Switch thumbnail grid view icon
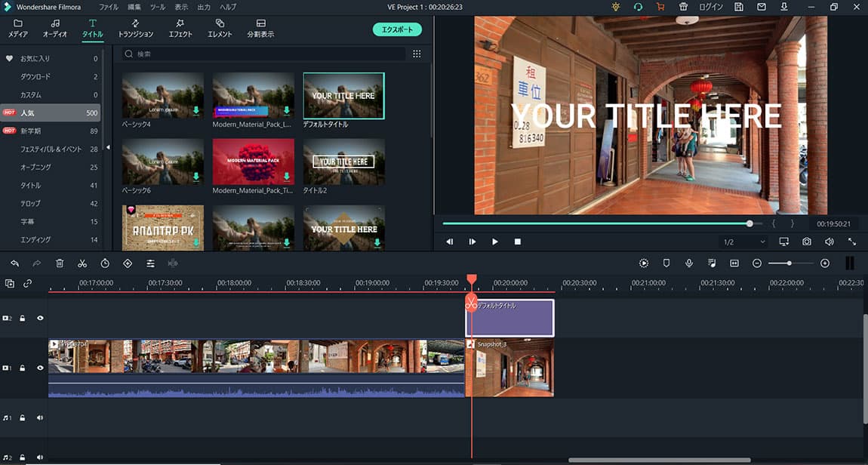 click(x=417, y=54)
